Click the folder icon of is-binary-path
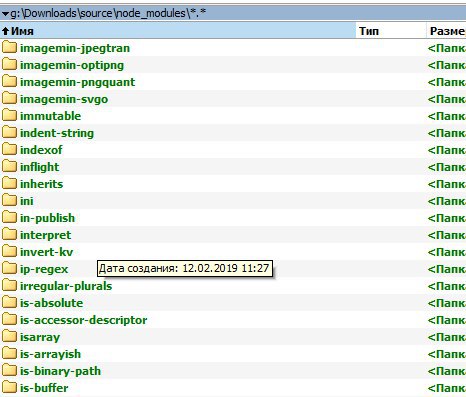Screen dimensions: 466x397 9,370
